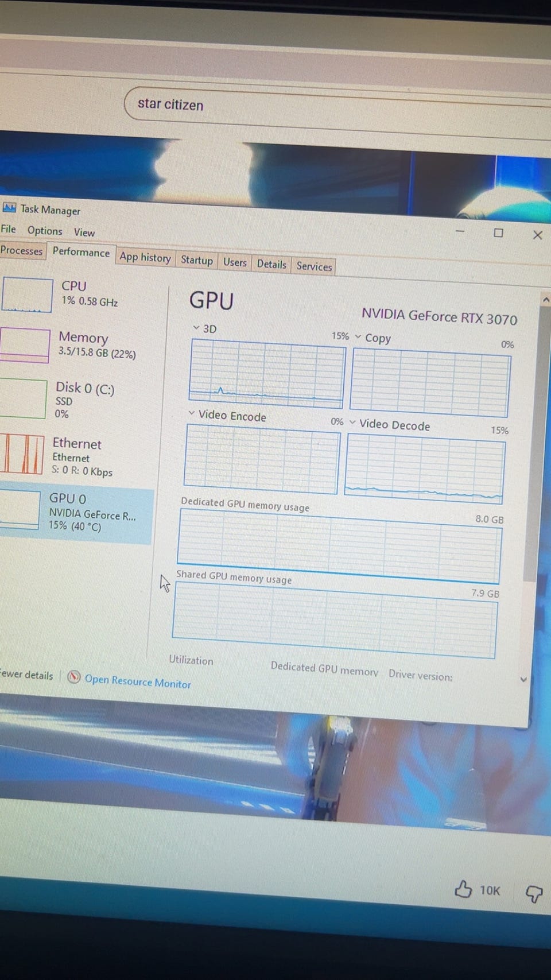Viewport: 551px width, 980px height.
Task: Switch to the Users tab
Action: pyautogui.click(x=235, y=262)
